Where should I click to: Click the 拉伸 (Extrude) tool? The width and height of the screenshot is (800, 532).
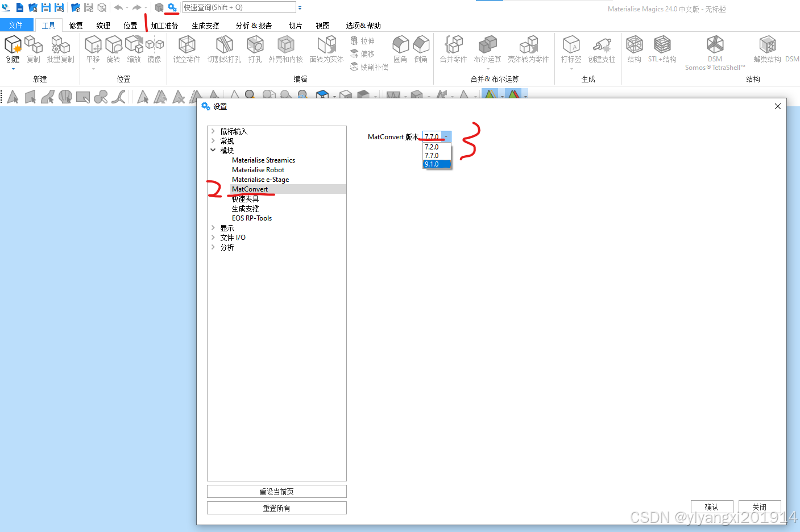[x=362, y=41]
